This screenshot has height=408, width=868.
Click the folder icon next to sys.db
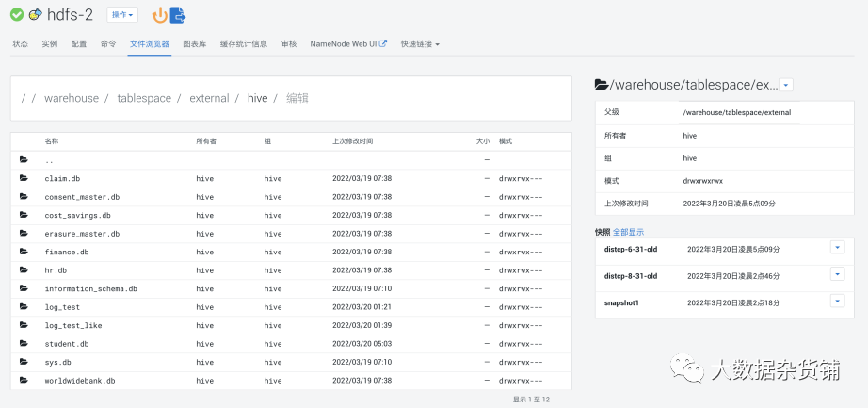(24, 362)
